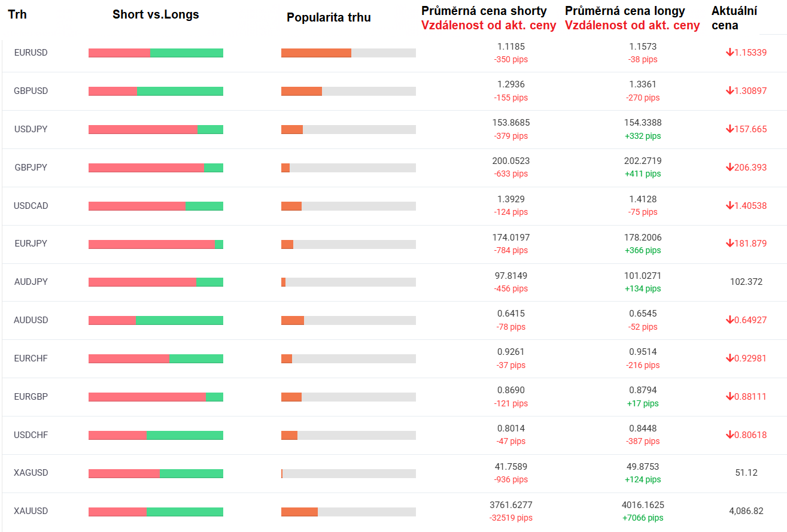Click the red arrow beside USDCAD 1.40538
This screenshot has height=532, width=787.
(730, 206)
